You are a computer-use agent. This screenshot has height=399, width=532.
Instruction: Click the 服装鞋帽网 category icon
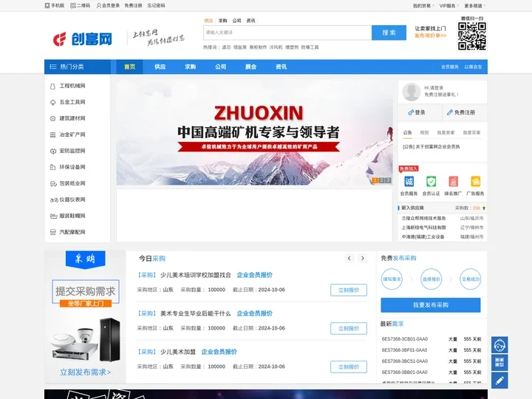53,216
